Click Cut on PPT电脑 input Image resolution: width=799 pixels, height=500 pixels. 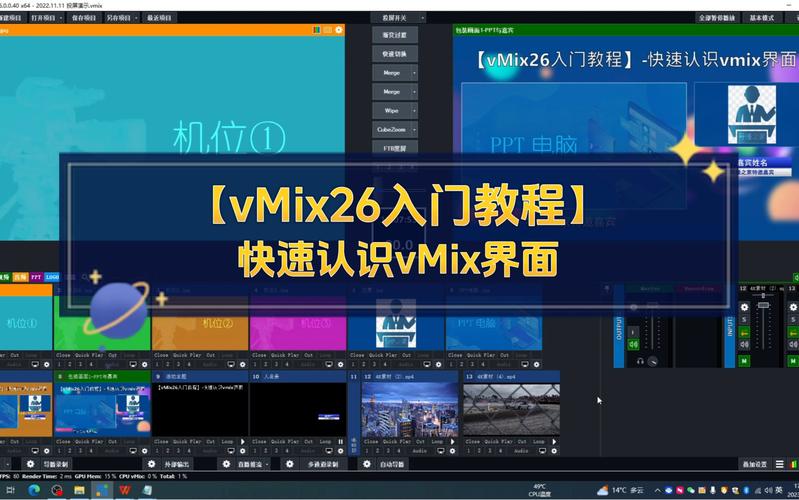(504, 355)
